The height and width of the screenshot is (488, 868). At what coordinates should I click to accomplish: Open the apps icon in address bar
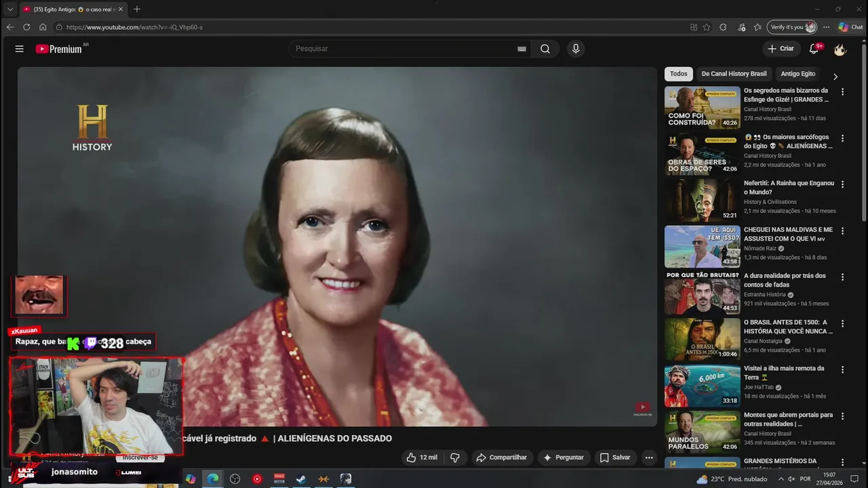coord(694,27)
